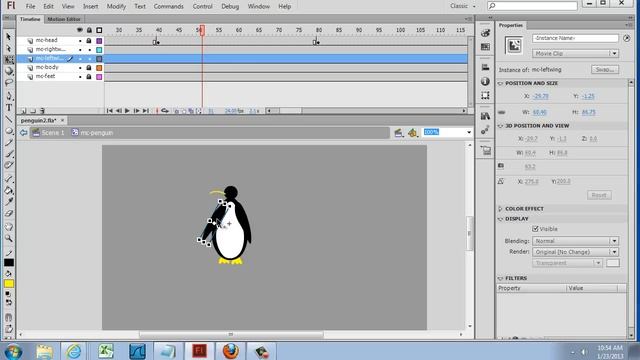This screenshot has width=640, height=360.
Task: Toggle the Snap to Objects magnet
Action: pos(9,318)
